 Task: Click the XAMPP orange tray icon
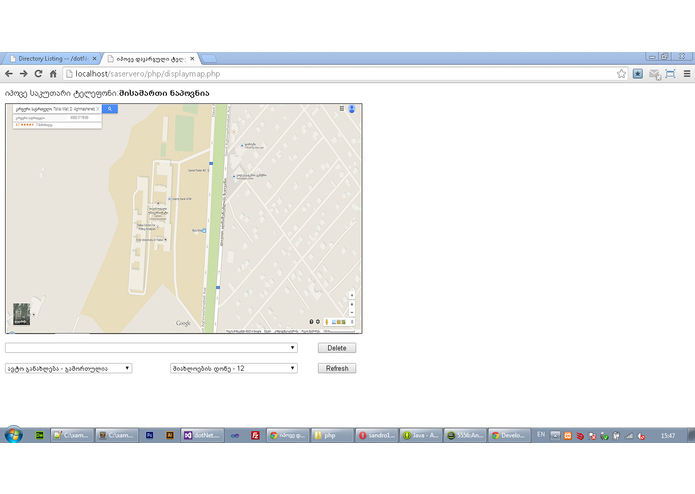tap(567, 436)
